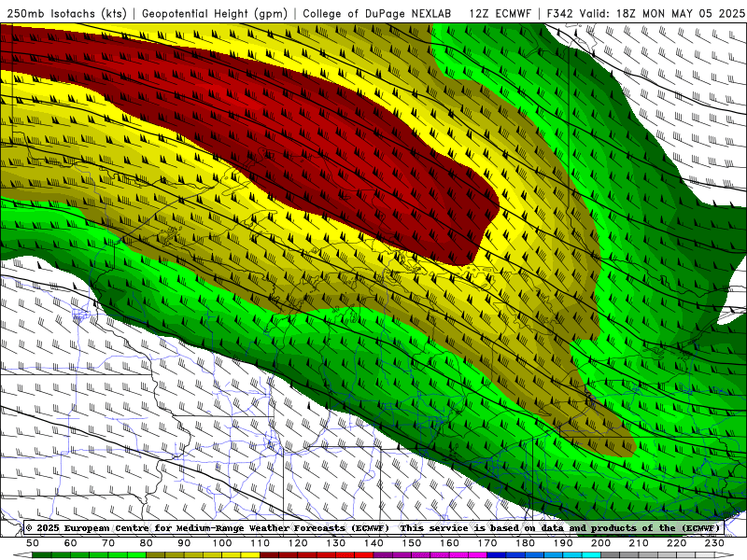Click the 'Geopotential Height (gpm)' title text
747x560 pixels.
215,13
